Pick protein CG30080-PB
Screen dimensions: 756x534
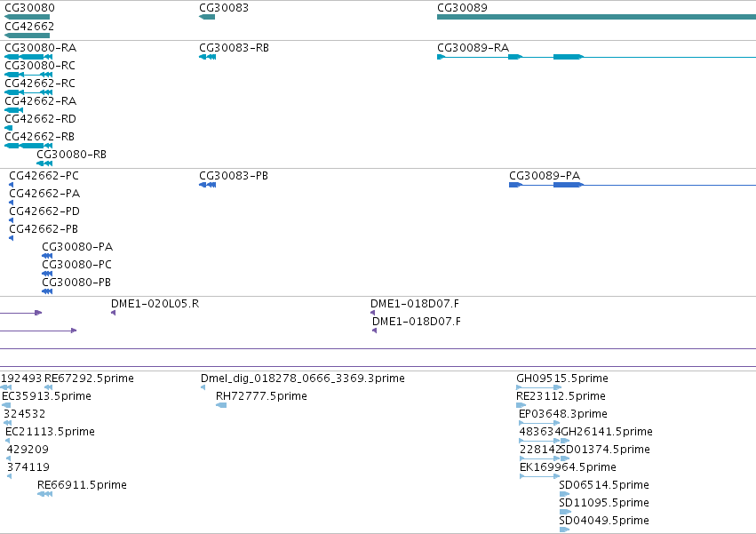click(x=76, y=283)
